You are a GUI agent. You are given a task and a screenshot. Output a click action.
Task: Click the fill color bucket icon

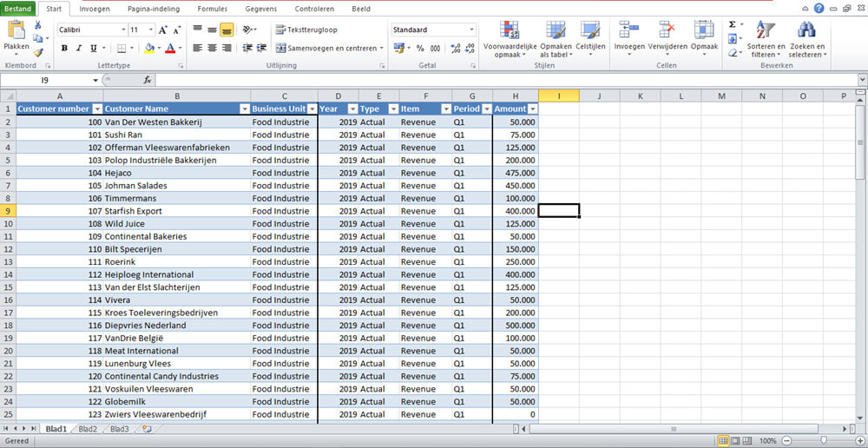coord(149,48)
